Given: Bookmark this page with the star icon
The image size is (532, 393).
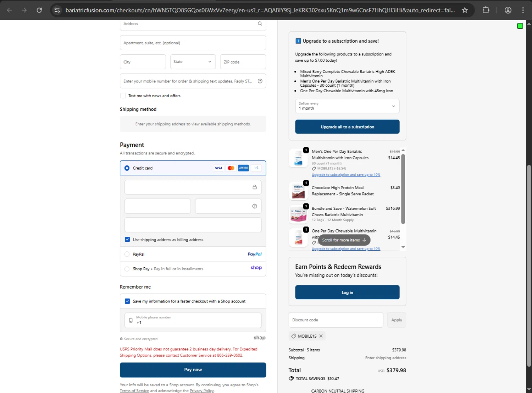Looking at the screenshot, I should coord(465,10).
